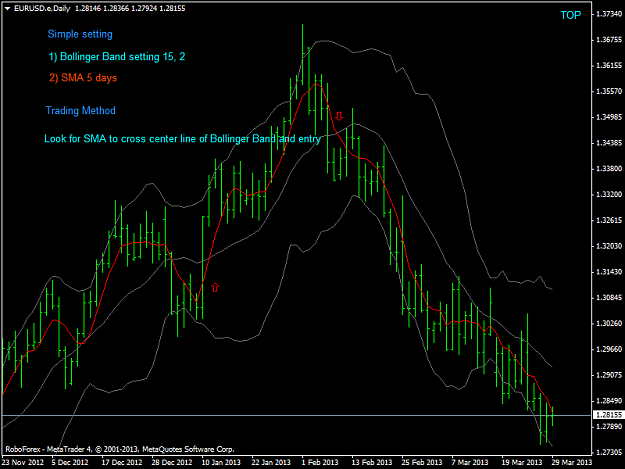625x469 pixels.
Task: Click price scale value 1.35570
Action: coord(609,91)
